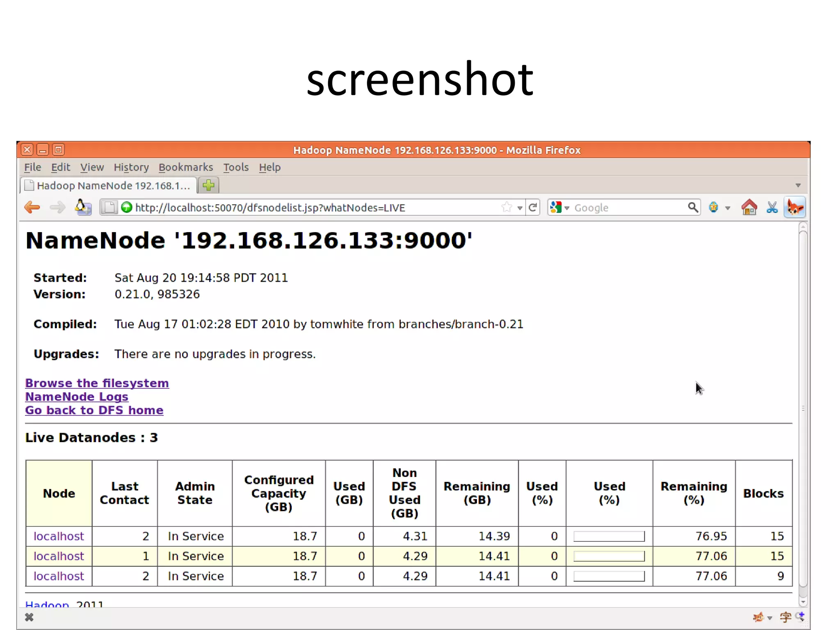Minimize the Firefox window

click(43, 150)
